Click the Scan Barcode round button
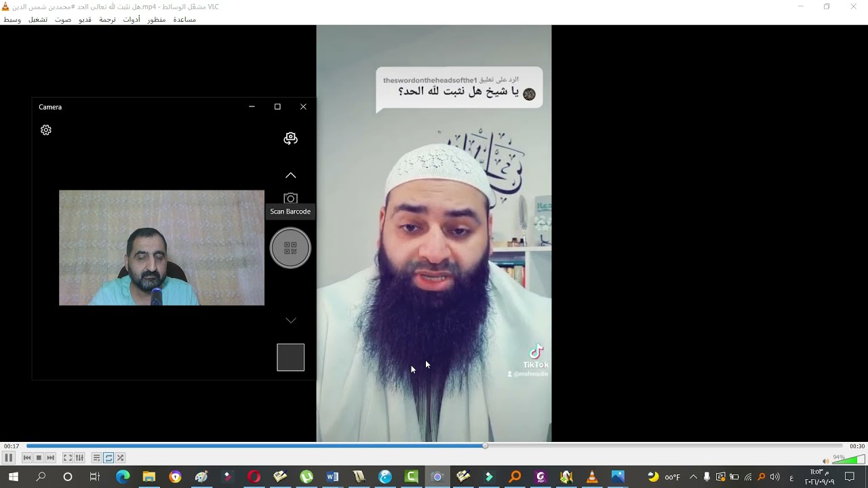868x488 pixels. coord(290,248)
